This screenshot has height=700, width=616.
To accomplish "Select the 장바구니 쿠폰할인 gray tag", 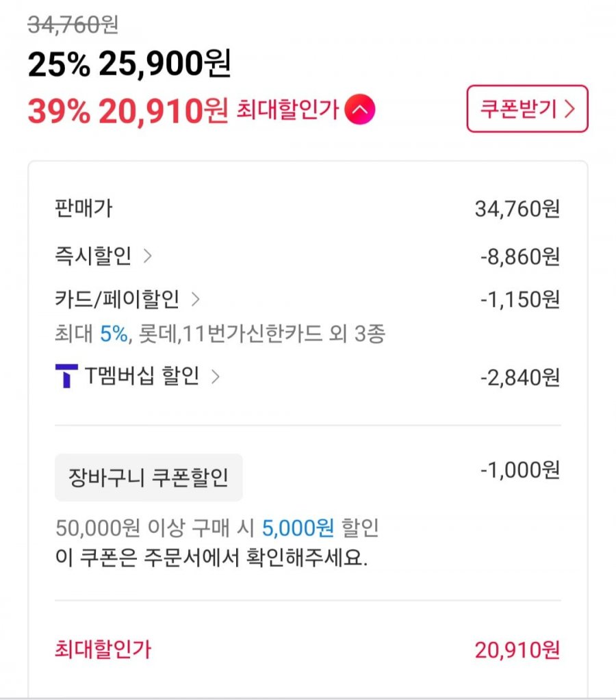I will 149,477.
